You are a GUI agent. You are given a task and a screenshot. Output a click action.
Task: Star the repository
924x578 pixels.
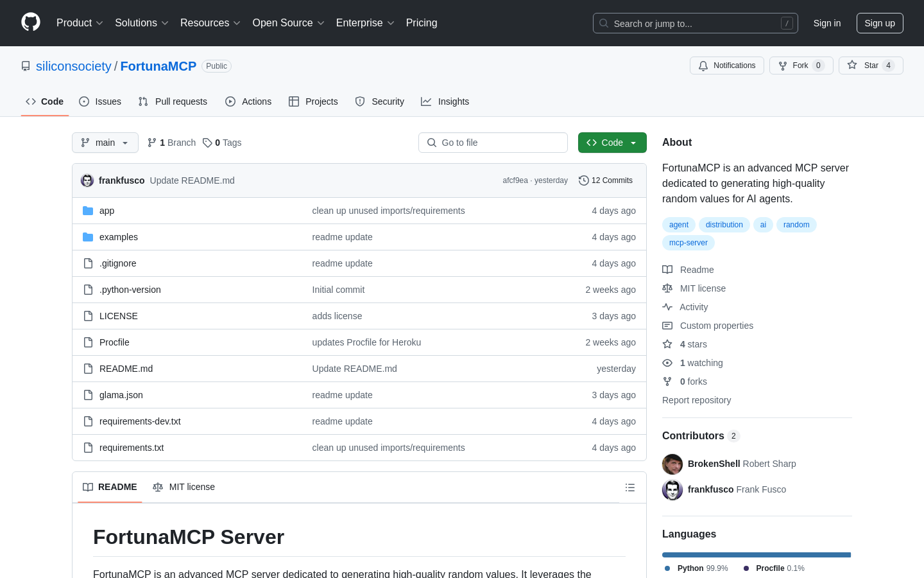(871, 66)
